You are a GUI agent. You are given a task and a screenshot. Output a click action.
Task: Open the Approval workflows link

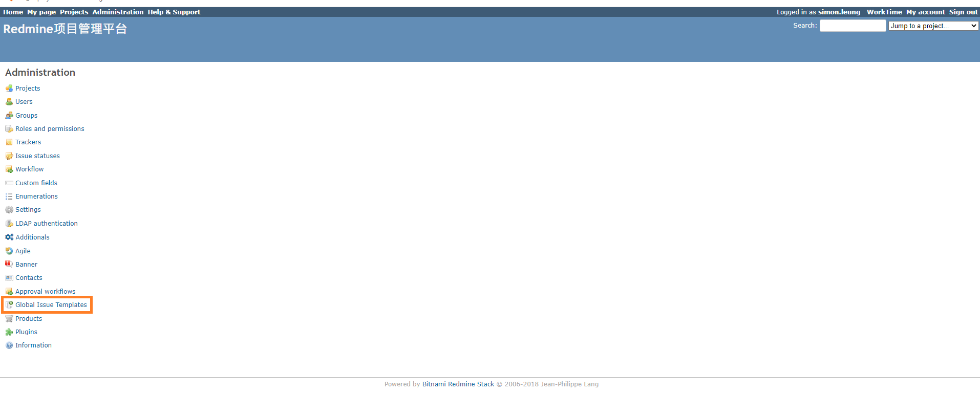point(46,292)
